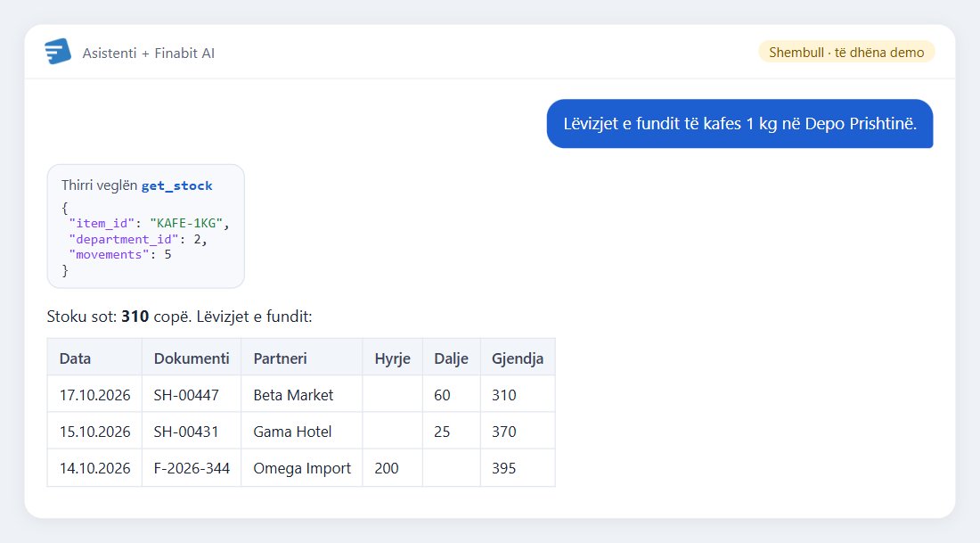Click the bold 310 stock figure

135,317
